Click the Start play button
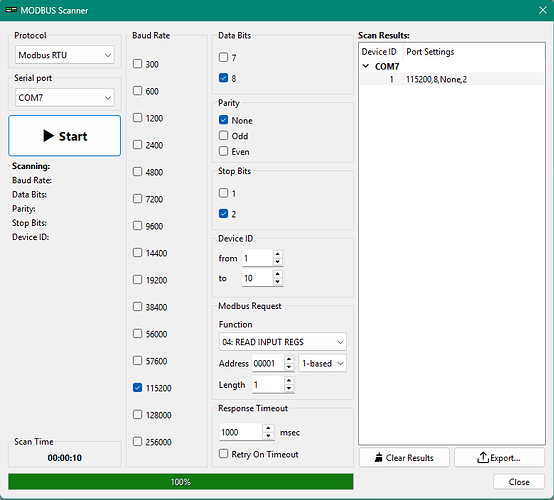Viewport: 554px width, 500px height. point(65,136)
